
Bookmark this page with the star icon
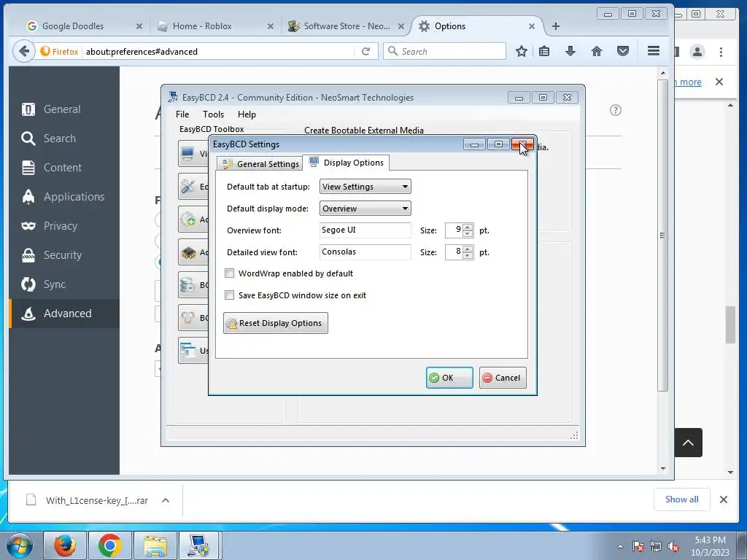pyautogui.click(x=522, y=51)
